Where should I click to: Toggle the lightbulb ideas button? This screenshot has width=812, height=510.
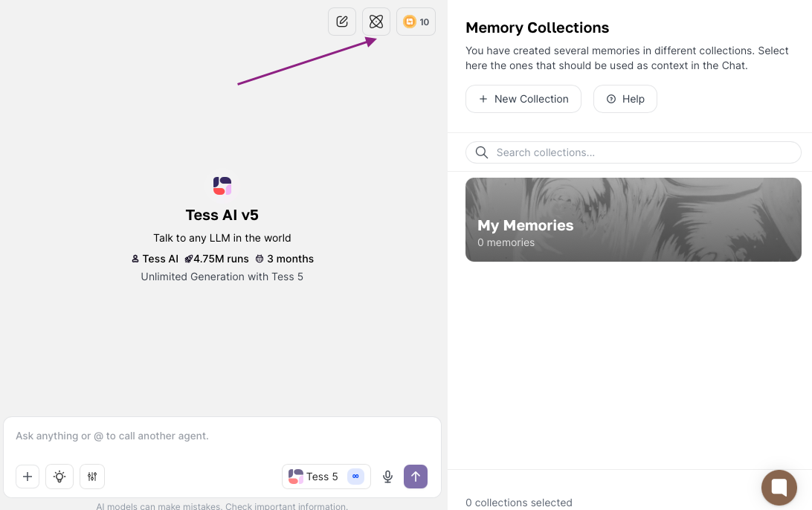59,477
